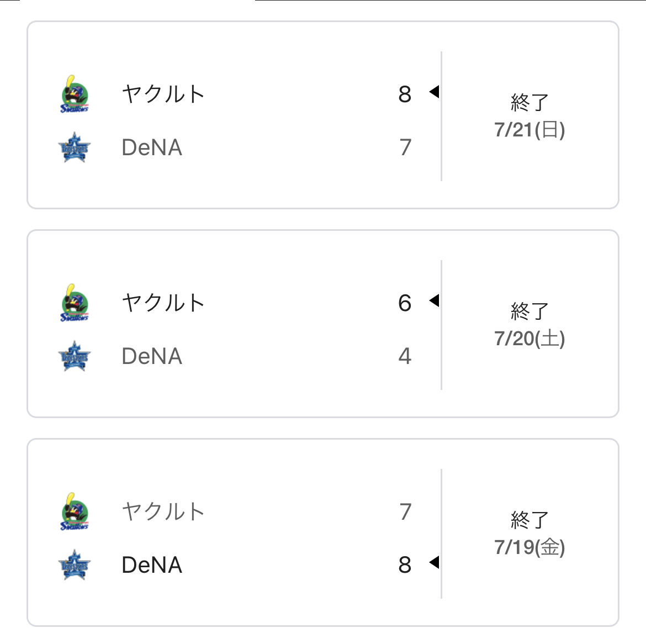Click DeNA BayStars logo in 7/19 game
The width and height of the screenshot is (646, 644).
[x=75, y=566]
